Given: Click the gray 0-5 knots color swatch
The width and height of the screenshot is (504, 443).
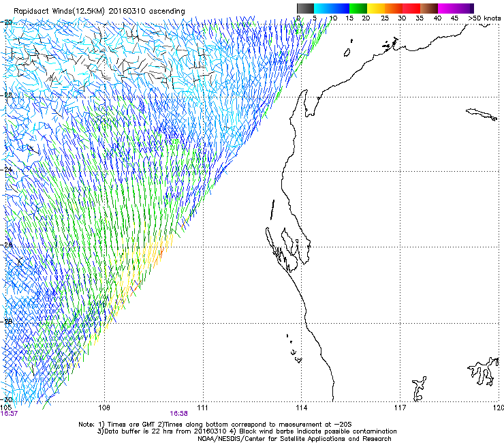Looking at the screenshot, I should pos(305,8).
